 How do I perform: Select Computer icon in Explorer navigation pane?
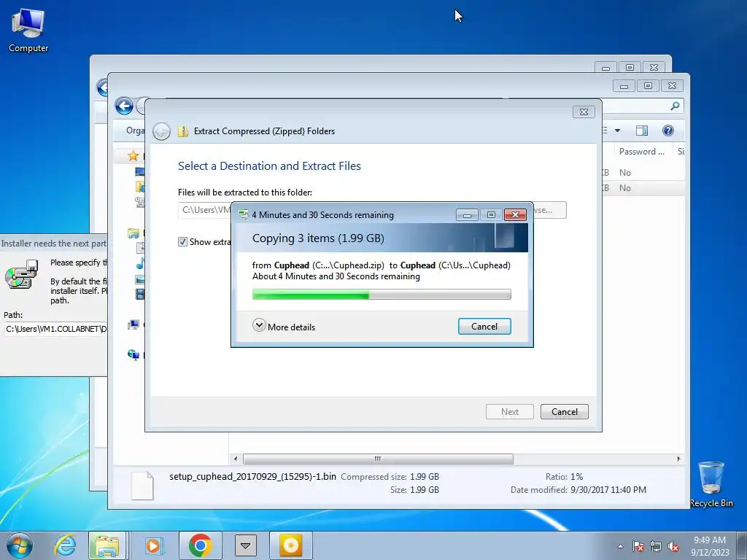point(133,324)
